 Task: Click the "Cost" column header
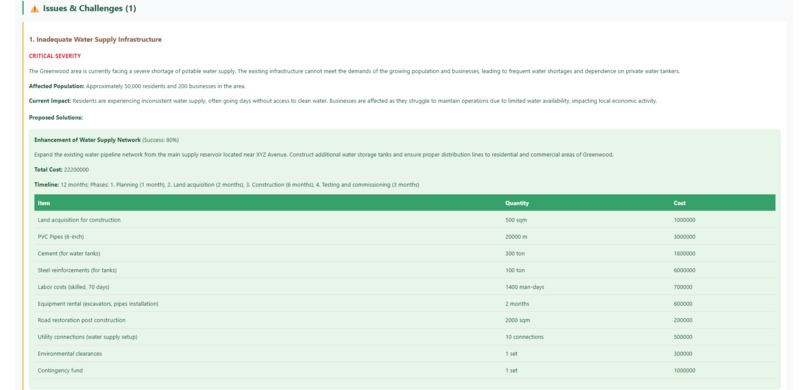[680, 203]
